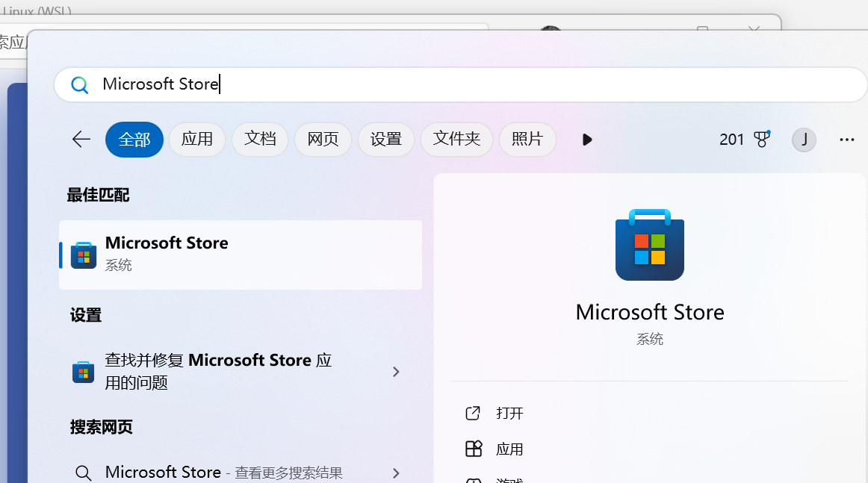Viewport: 868px width, 483px height.
Task: Click 系统 label under preview title
Action: [x=650, y=339]
